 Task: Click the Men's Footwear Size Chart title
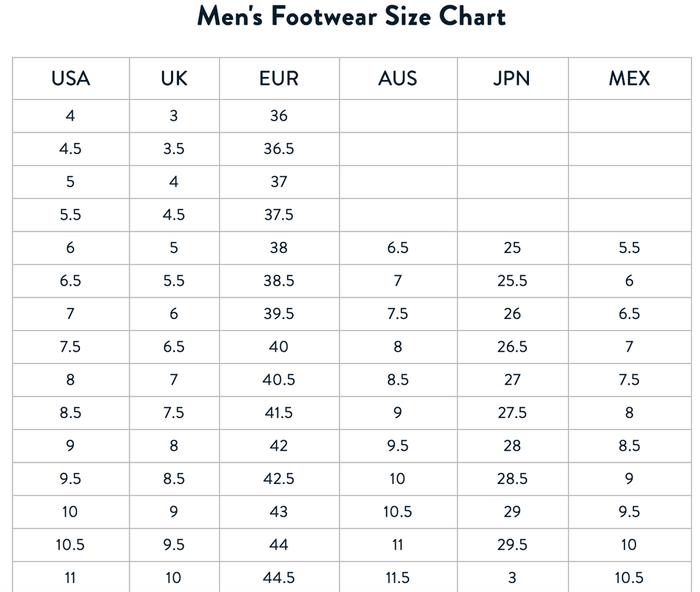coord(351,16)
